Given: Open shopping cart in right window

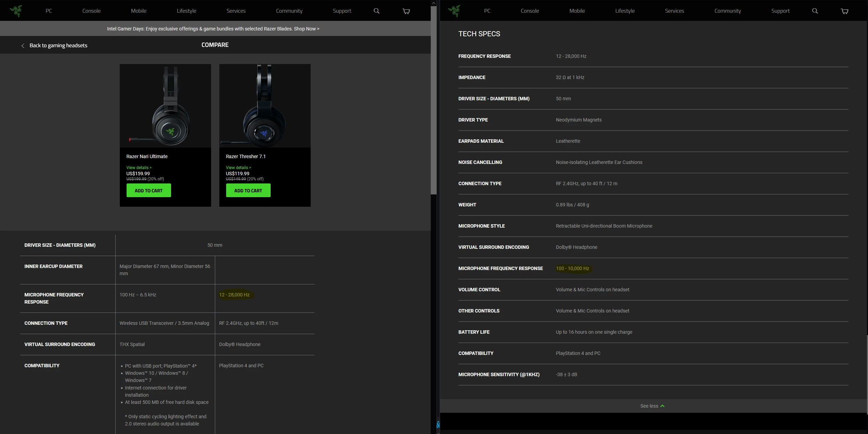Looking at the screenshot, I should point(844,11).
